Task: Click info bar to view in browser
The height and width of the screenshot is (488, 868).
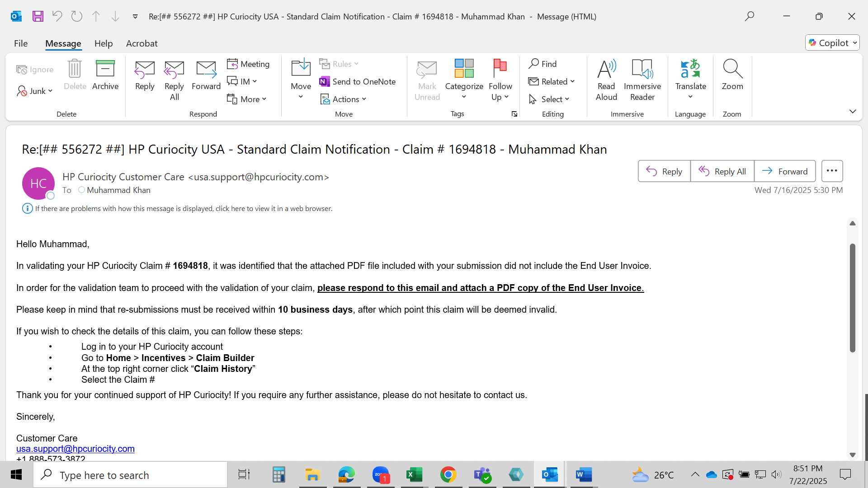Action: [x=184, y=209]
